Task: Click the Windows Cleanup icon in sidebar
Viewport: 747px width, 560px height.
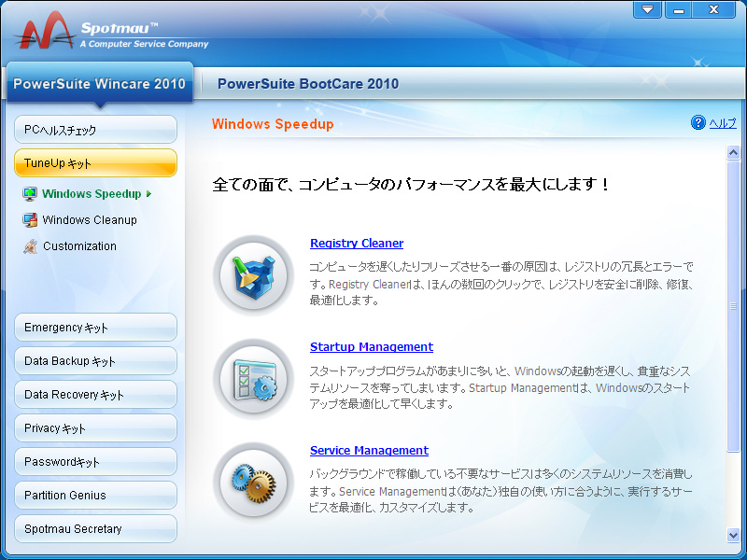Action: point(30,220)
